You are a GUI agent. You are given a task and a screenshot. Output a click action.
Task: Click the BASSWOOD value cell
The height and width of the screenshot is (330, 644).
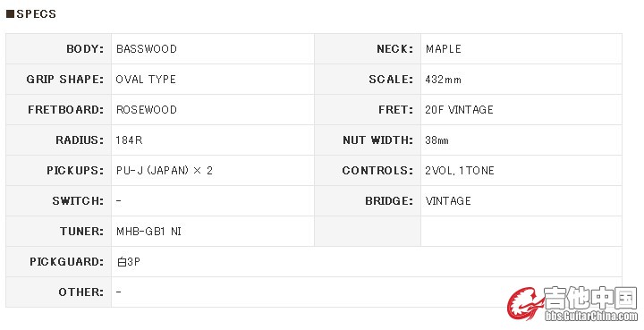point(213,49)
